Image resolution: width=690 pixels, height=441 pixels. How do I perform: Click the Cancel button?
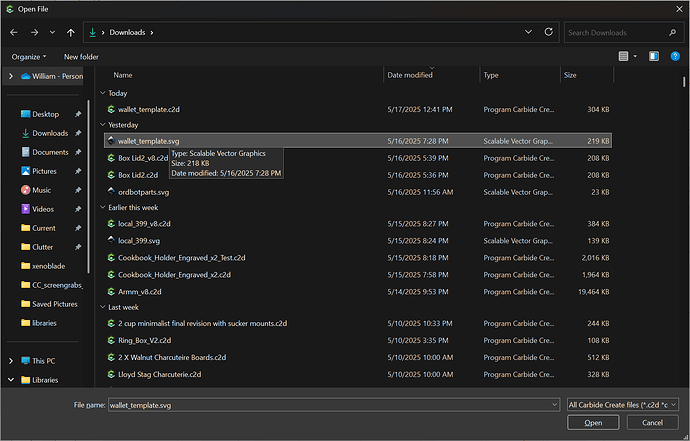pyautogui.click(x=652, y=423)
